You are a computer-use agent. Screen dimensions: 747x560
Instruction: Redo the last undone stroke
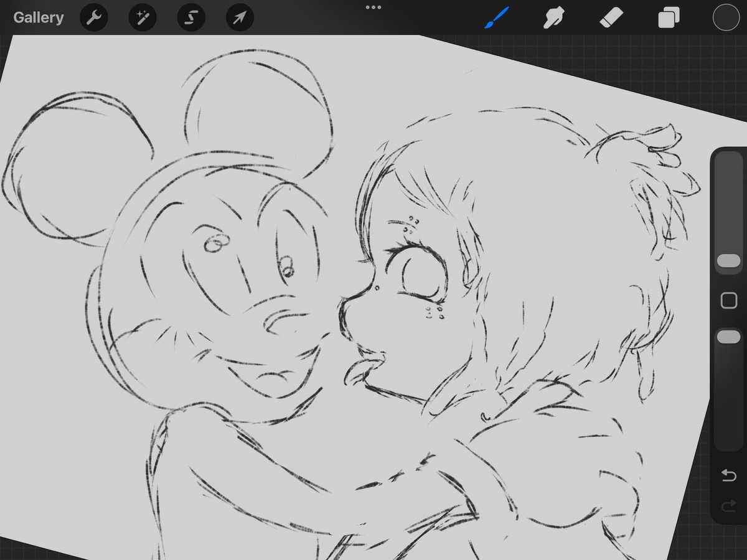[728, 507]
